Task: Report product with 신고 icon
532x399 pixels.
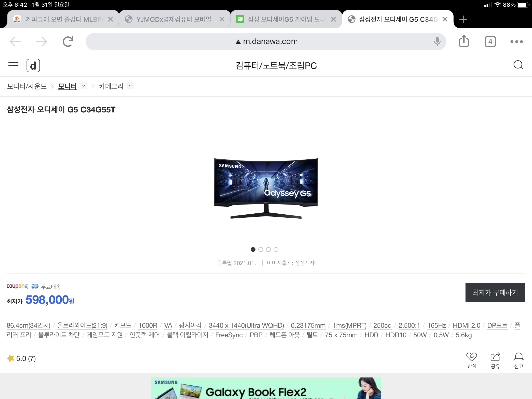Action: coord(519,360)
